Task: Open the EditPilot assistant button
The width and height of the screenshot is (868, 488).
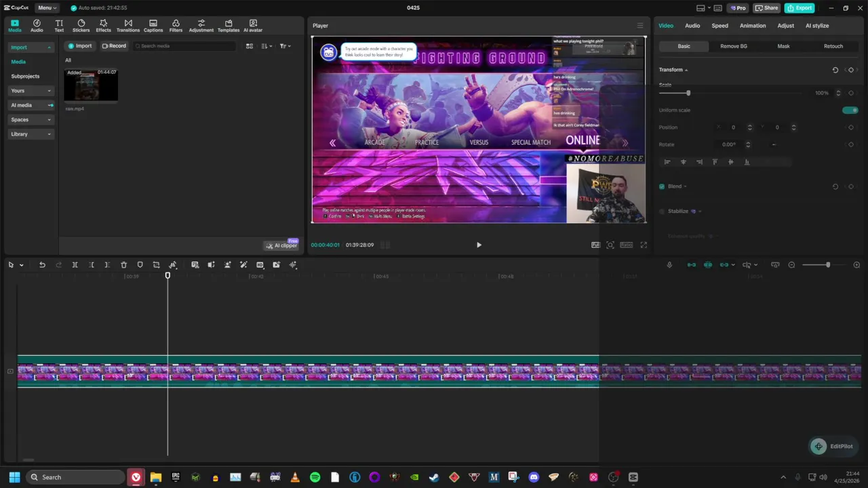Action: click(833, 446)
